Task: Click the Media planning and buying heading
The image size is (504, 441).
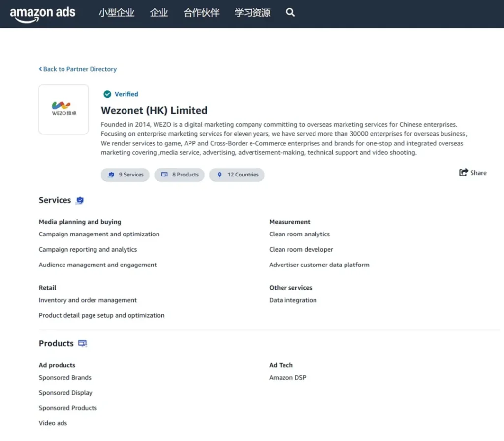Action: tap(80, 222)
